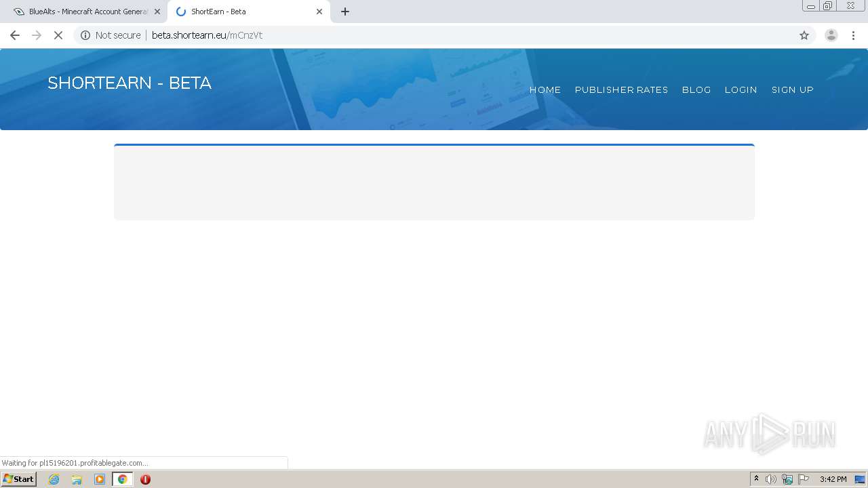Viewport: 868px width, 488px height.
Task: Open a new tab with plus button
Action: coord(345,12)
